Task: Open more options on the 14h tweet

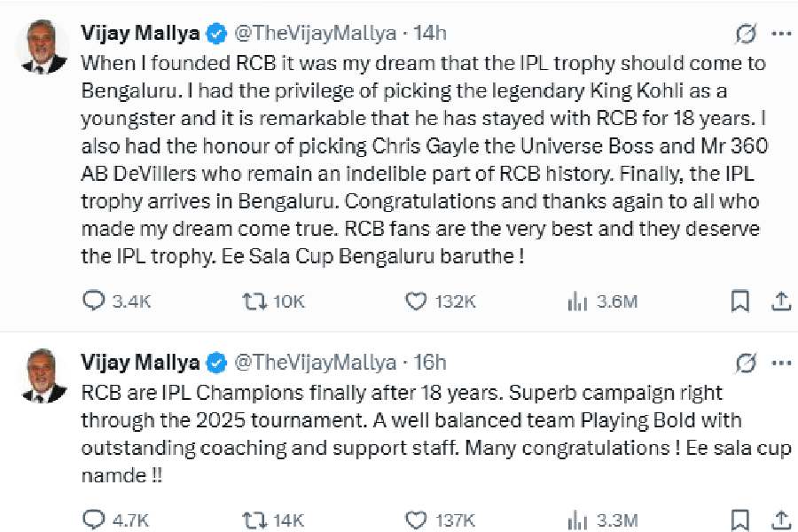Action: [x=781, y=35]
